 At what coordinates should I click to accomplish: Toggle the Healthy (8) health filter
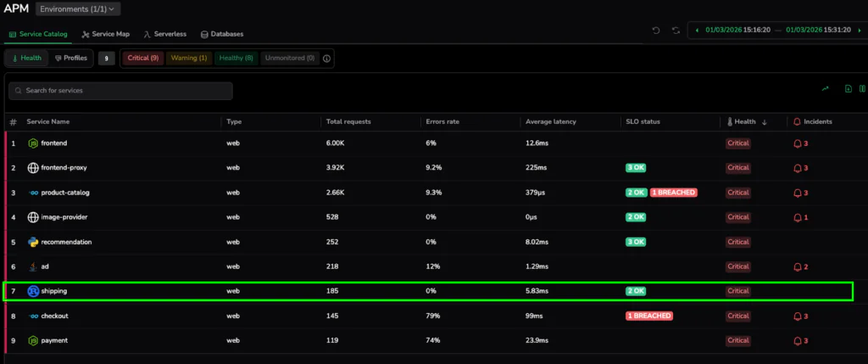point(236,59)
